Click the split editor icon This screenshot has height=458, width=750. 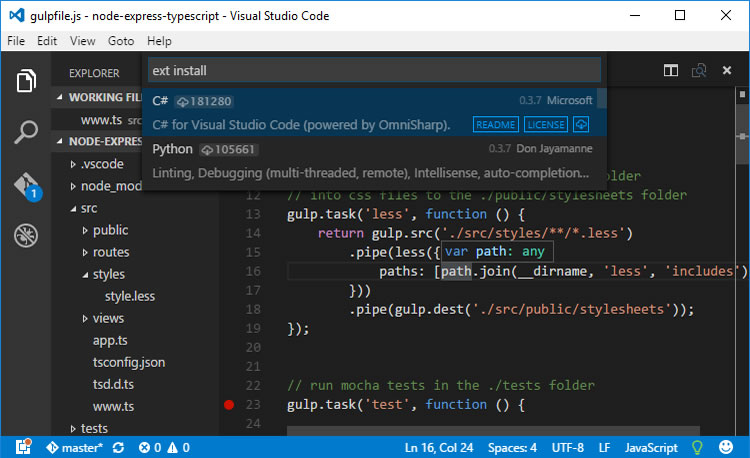tap(671, 71)
